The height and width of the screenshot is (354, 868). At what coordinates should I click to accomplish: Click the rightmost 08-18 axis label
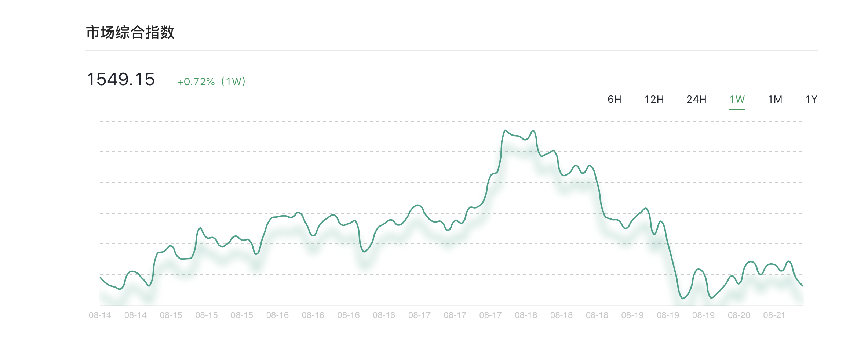click(x=597, y=315)
